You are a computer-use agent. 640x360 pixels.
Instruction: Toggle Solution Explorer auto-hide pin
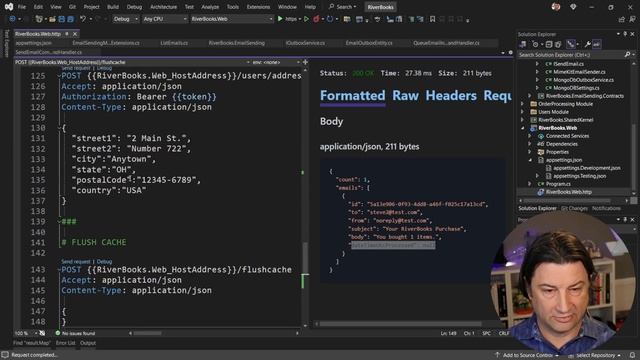pos(625,34)
